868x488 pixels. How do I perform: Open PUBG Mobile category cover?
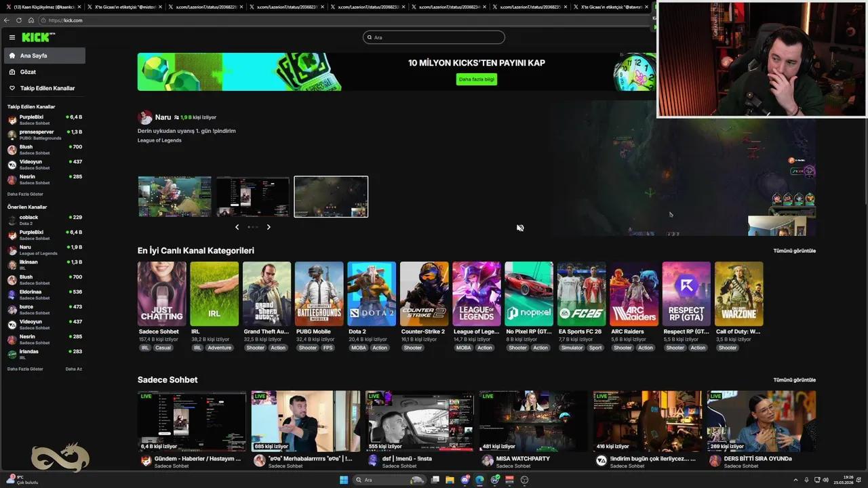pyautogui.click(x=319, y=293)
